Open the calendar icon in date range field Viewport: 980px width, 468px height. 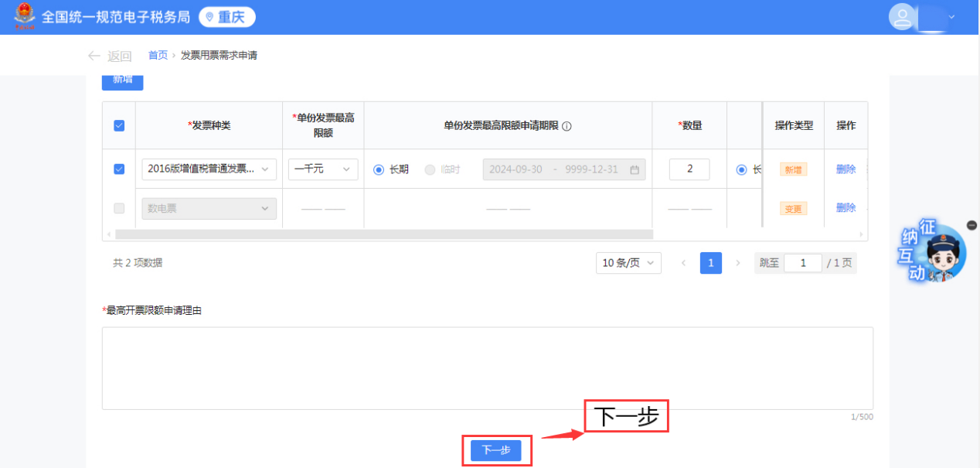635,169
